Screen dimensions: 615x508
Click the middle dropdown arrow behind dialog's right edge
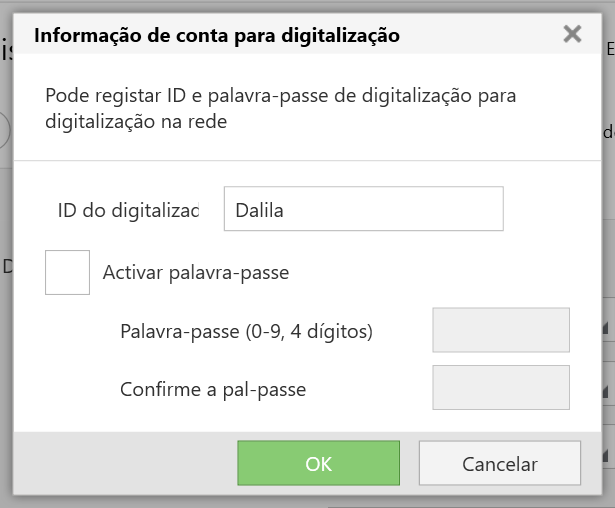608,392
